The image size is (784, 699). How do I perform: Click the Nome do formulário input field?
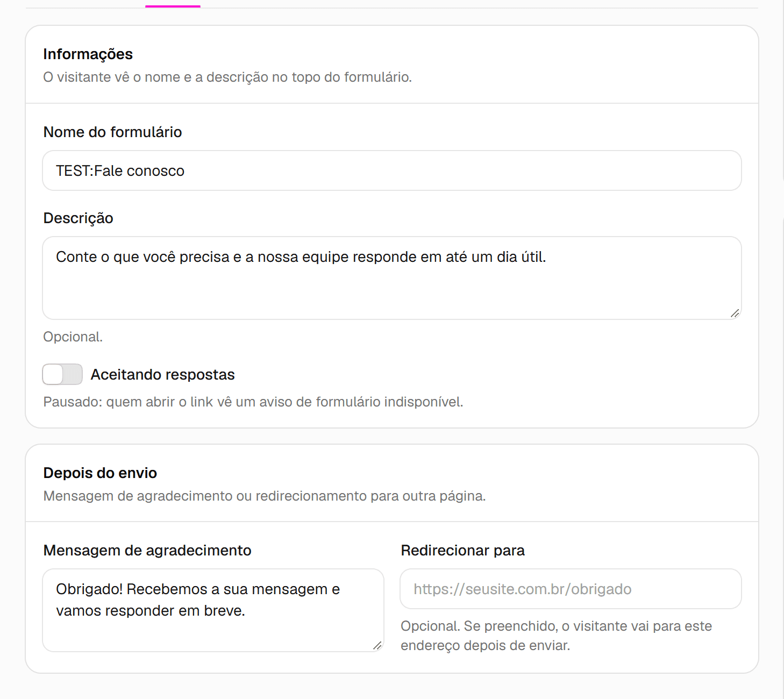[392, 170]
